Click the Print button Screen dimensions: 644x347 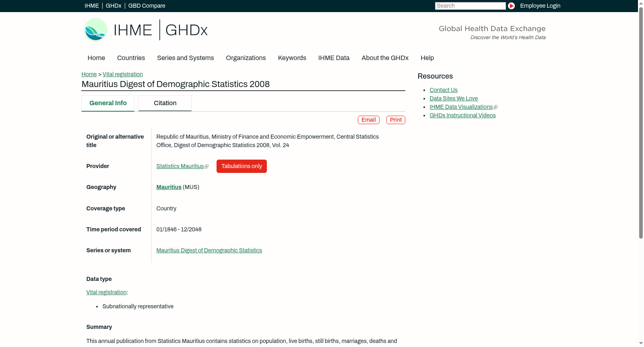pos(396,120)
